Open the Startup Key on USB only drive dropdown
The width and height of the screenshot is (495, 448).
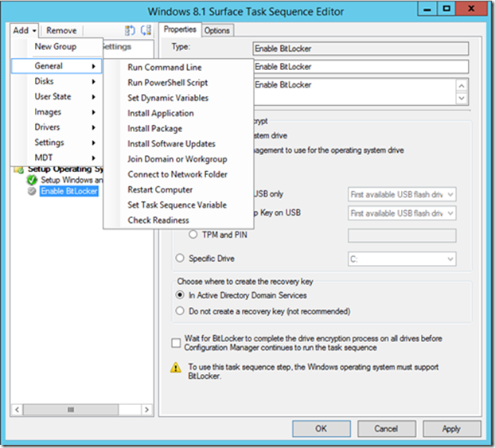coord(402,194)
